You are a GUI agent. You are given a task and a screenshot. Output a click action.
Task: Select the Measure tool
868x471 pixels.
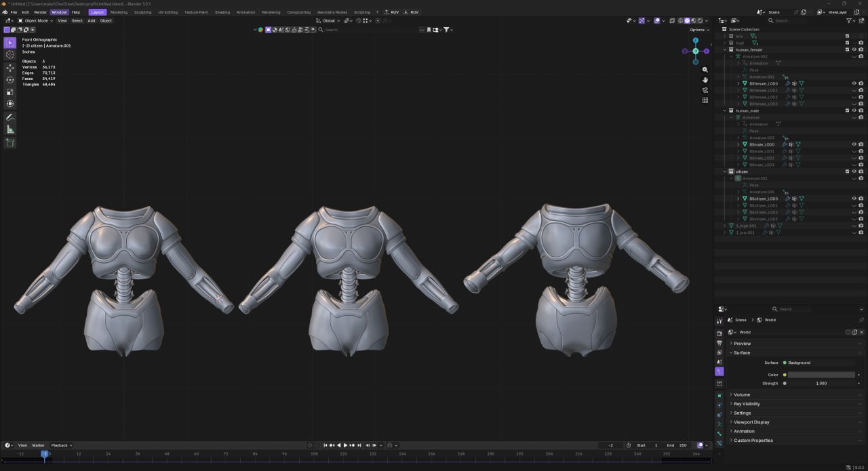pos(10,129)
